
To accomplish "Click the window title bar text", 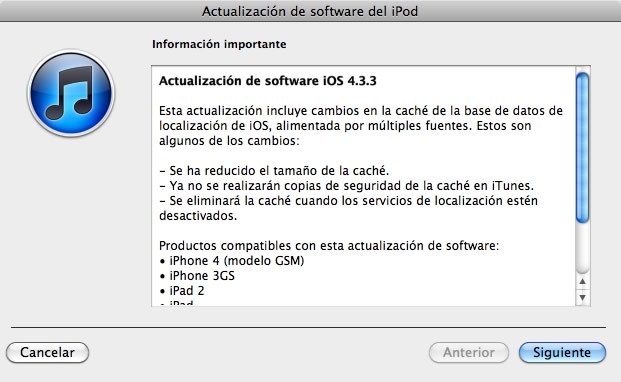I will tap(310, 11).
